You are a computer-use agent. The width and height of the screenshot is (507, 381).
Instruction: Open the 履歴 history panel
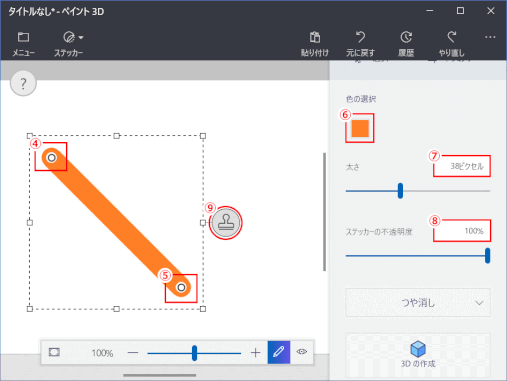[406, 44]
